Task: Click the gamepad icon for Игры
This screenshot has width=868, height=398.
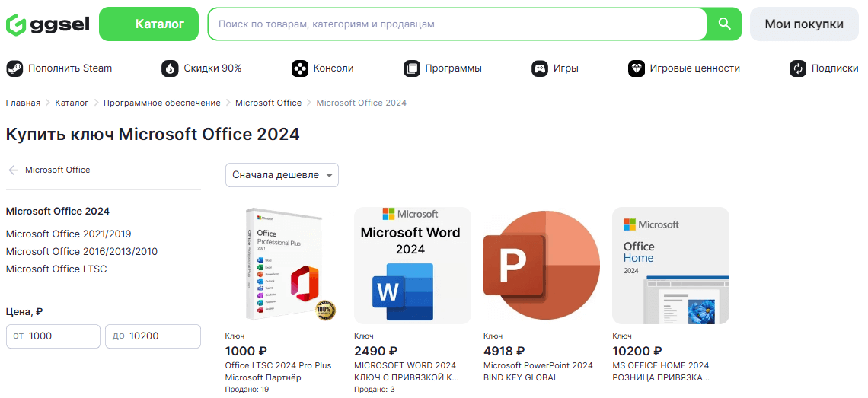Action: tap(540, 68)
